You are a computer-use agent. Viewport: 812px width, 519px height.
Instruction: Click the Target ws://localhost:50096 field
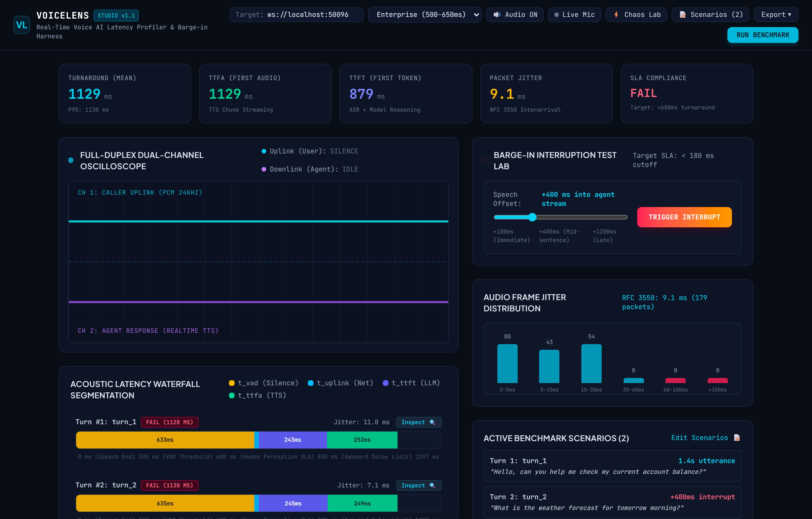click(296, 14)
